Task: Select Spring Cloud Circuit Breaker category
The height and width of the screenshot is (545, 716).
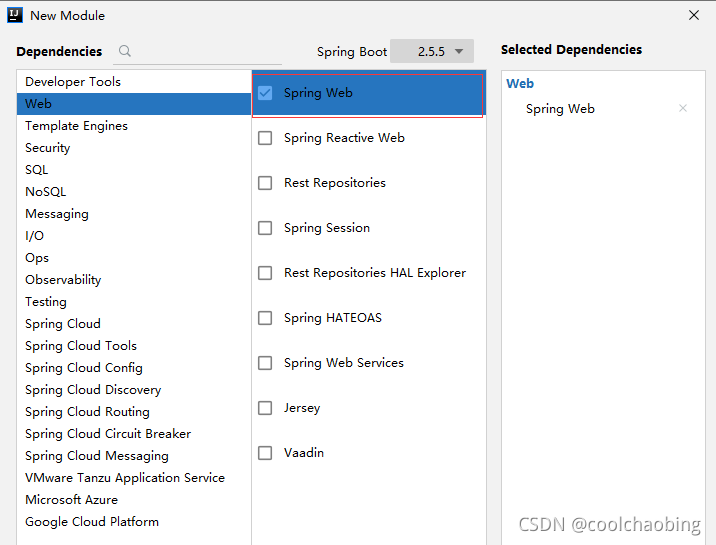Action: [x=134, y=434]
